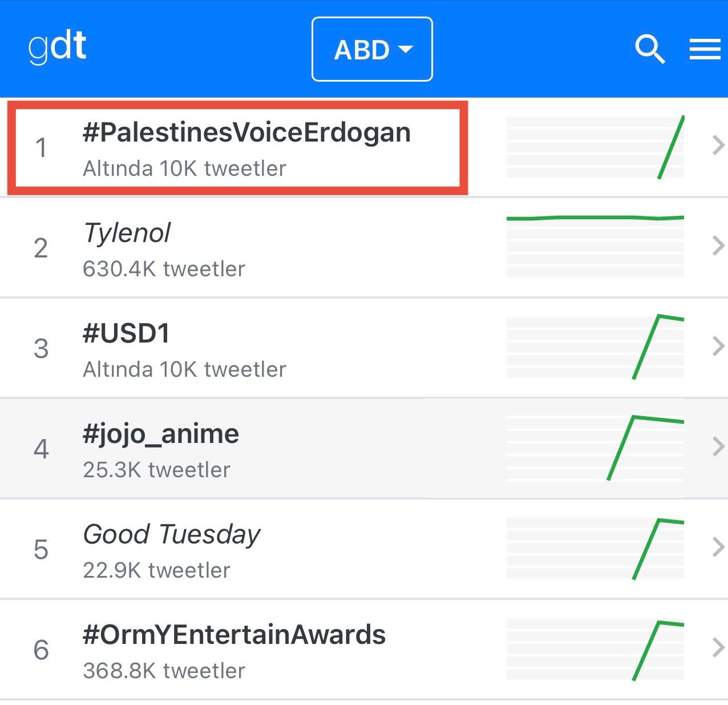The width and height of the screenshot is (728, 705).
Task: Expand the #OrmYEntertainAwards row chevron
Action: (718, 648)
